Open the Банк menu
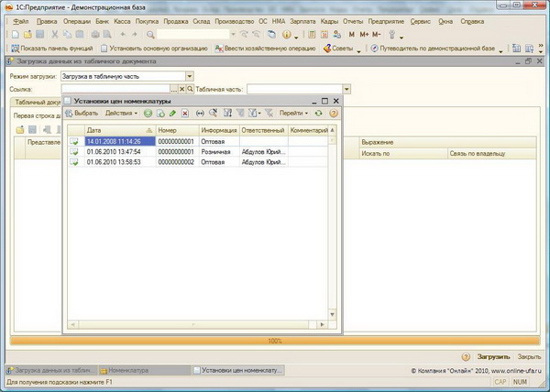Image resolution: width=550 pixels, height=392 pixels. 102,21
